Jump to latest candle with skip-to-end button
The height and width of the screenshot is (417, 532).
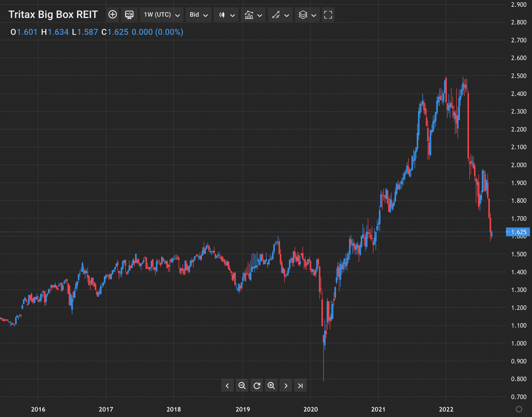point(300,386)
